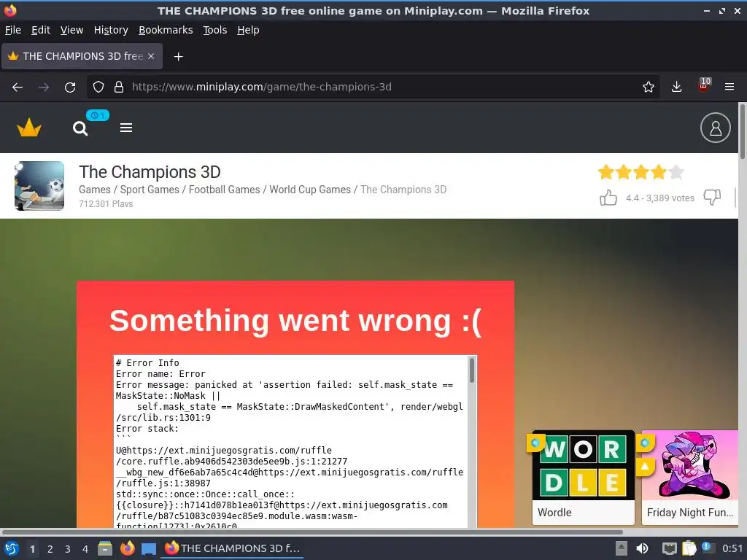Switch to workspace 4

coord(85,549)
